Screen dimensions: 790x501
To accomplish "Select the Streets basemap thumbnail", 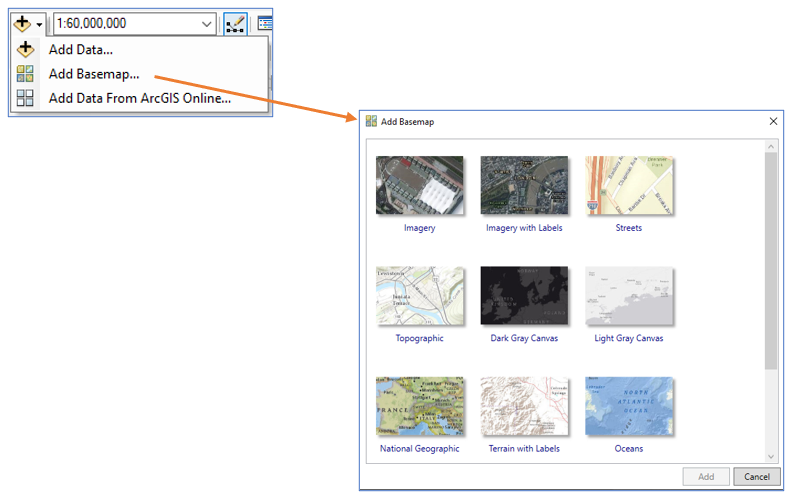I will [x=629, y=185].
